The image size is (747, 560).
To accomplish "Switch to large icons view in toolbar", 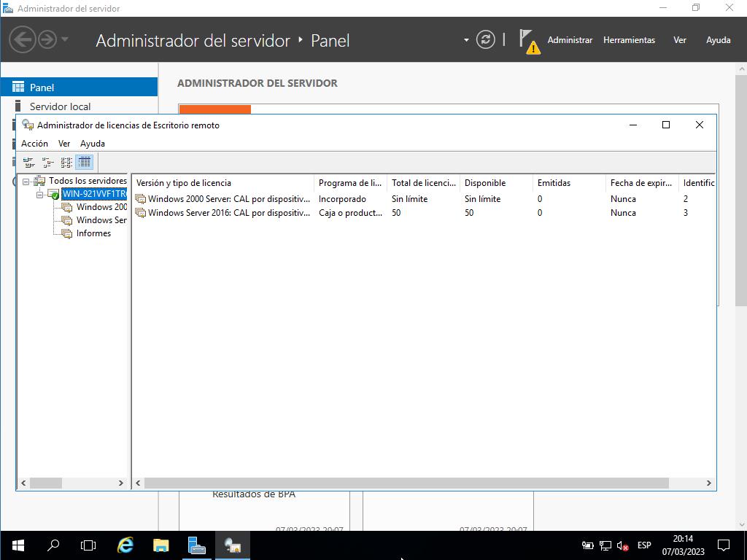I will click(x=29, y=162).
